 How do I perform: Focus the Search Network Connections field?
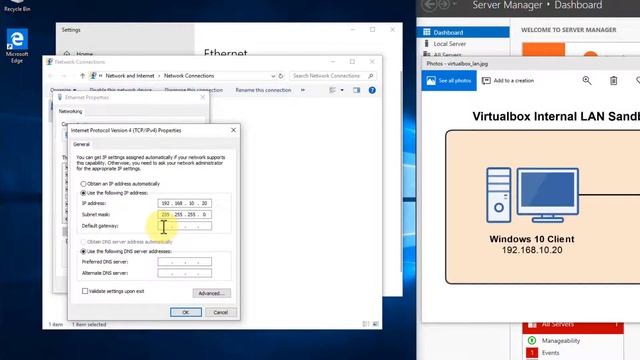[333, 76]
